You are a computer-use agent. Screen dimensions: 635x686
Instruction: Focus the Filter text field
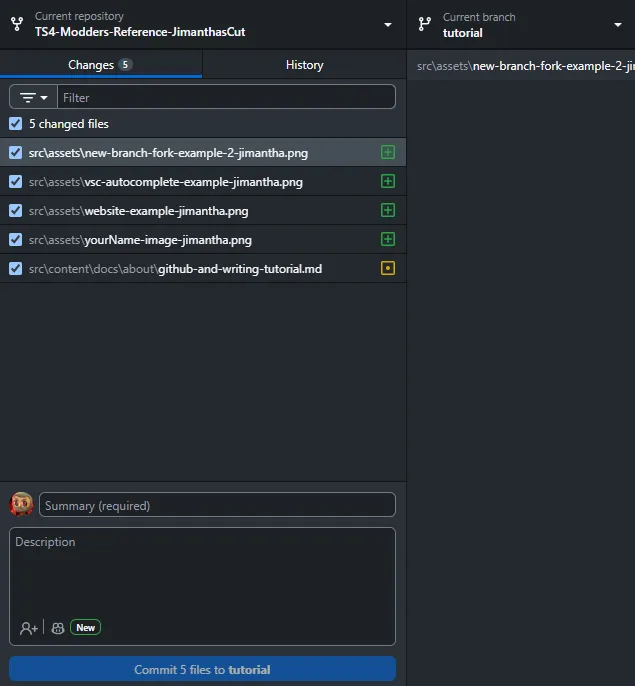click(226, 97)
